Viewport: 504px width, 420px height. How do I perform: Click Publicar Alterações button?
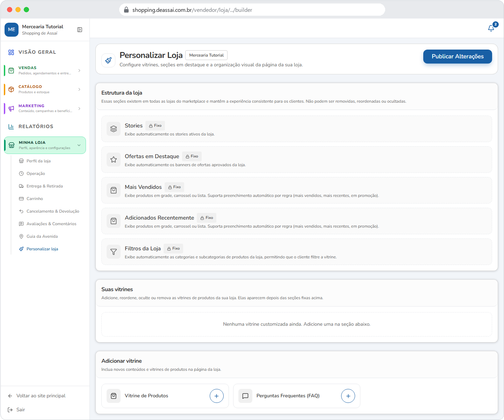click(458, 57)
